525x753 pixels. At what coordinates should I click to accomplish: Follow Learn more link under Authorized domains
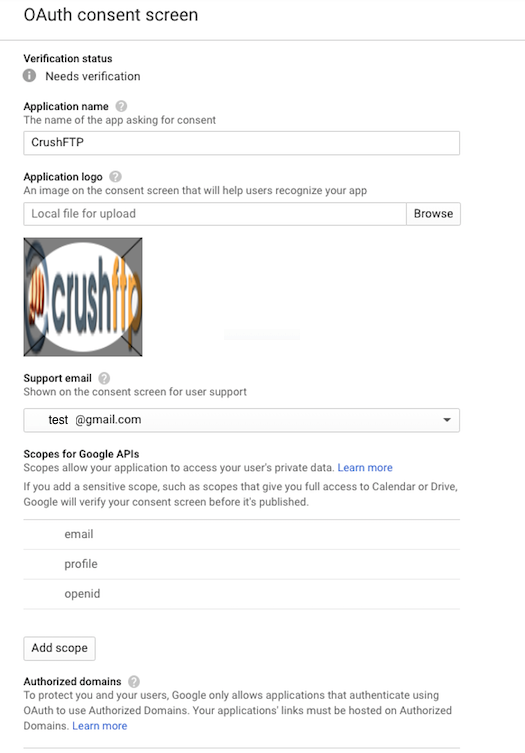100,726
